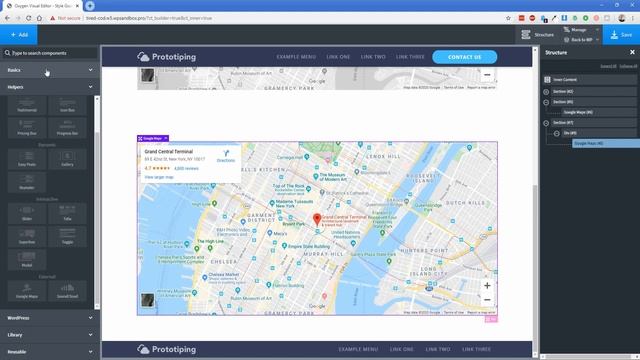Expand the Library category

49,335
